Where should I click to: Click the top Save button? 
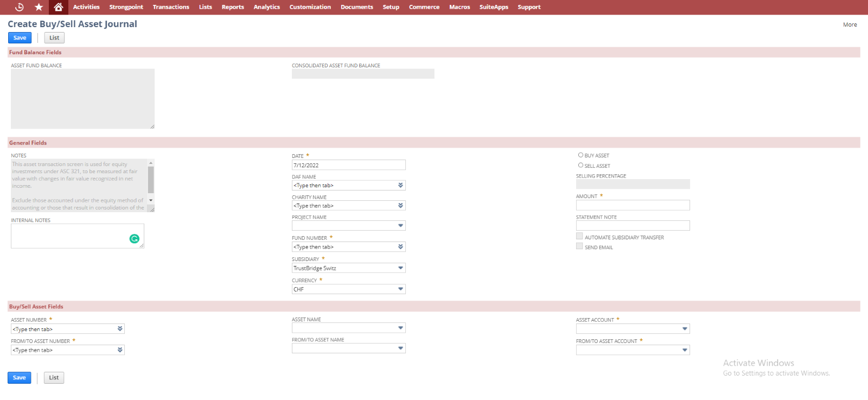point(20,38)
